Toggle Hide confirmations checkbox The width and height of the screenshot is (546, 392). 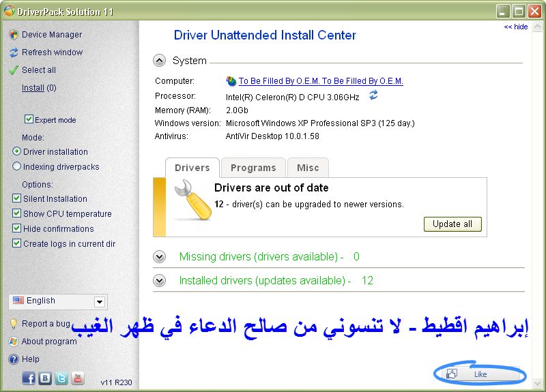point(16,228)
